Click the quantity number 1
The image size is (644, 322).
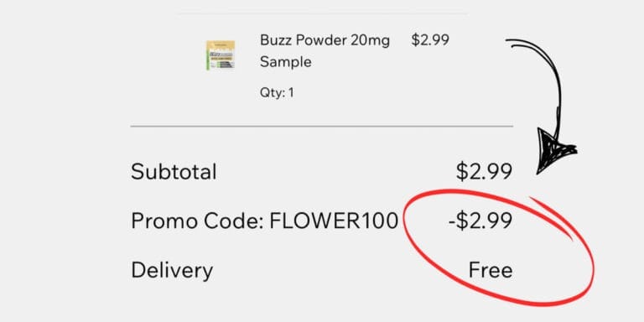(x=291, y=92)
